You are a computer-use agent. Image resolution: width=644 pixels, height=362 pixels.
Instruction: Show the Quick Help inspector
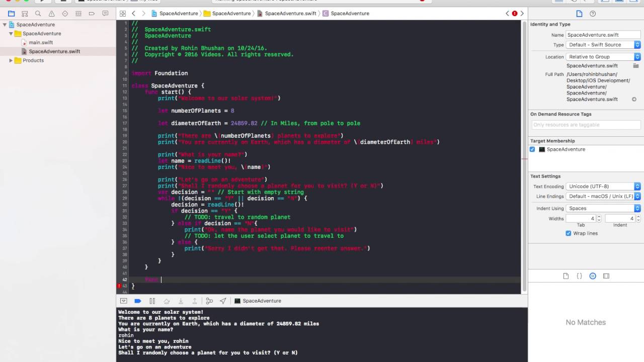tap(592, 14)
